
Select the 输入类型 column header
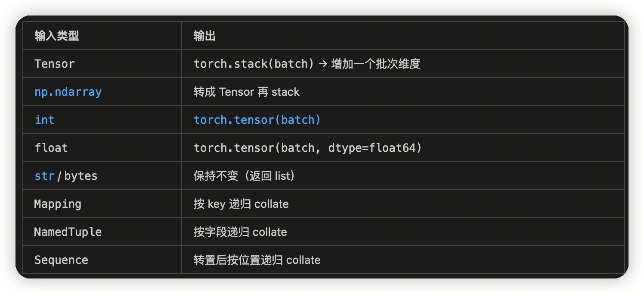pyautogui.click(x=57, y=36)
